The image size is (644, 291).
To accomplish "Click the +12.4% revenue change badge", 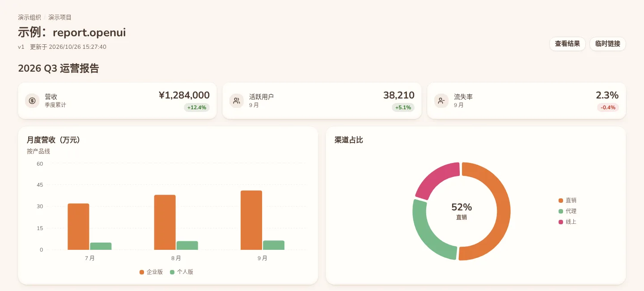I will [196, 107].
